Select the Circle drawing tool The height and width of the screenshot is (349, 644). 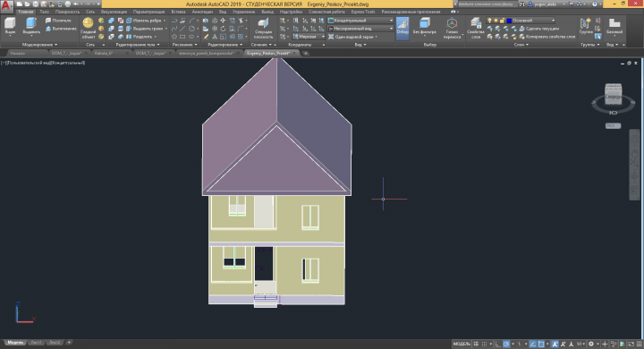point(191,29)
